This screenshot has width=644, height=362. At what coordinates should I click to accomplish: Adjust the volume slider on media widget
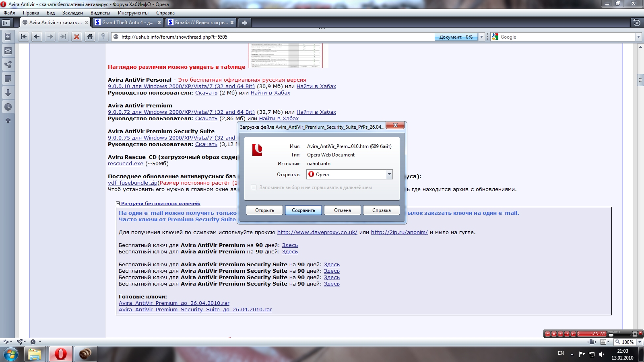(x=611, y=335)
